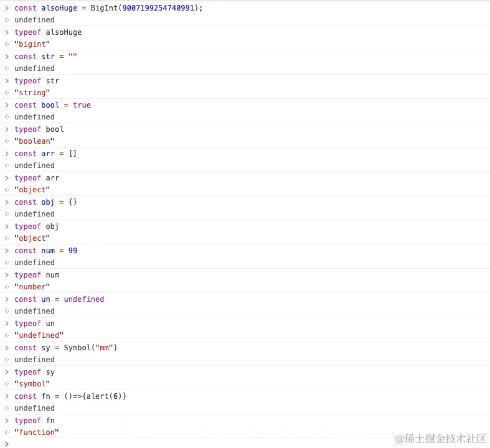Image resolution: width=490 pixels, height=448 pixels.
Task: Click the "bigint" output result
Action: click(x=32, y=44)
